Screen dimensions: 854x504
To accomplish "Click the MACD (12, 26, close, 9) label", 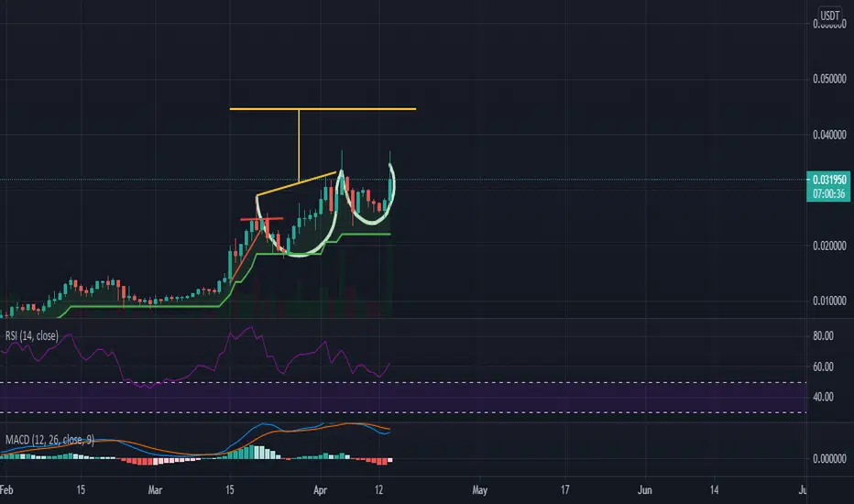I will [49, 439].
